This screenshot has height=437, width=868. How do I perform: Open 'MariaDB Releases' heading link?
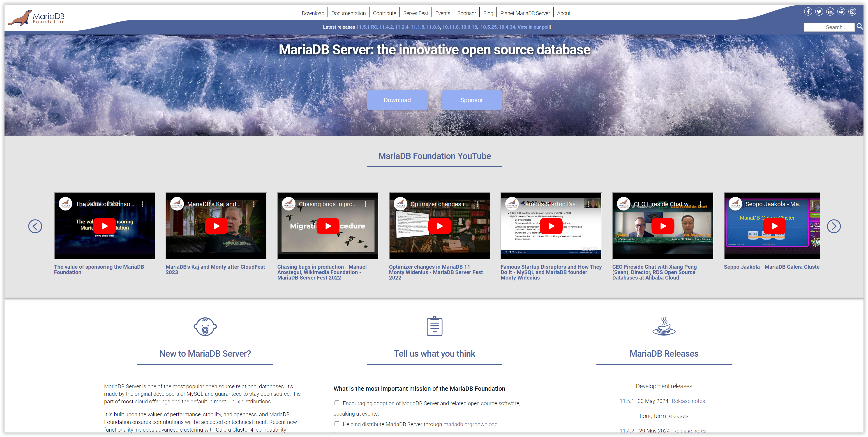point(664,354)
